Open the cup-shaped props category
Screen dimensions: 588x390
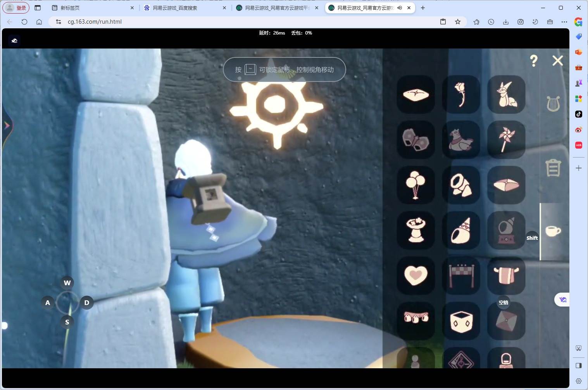(x=553, y=231)
